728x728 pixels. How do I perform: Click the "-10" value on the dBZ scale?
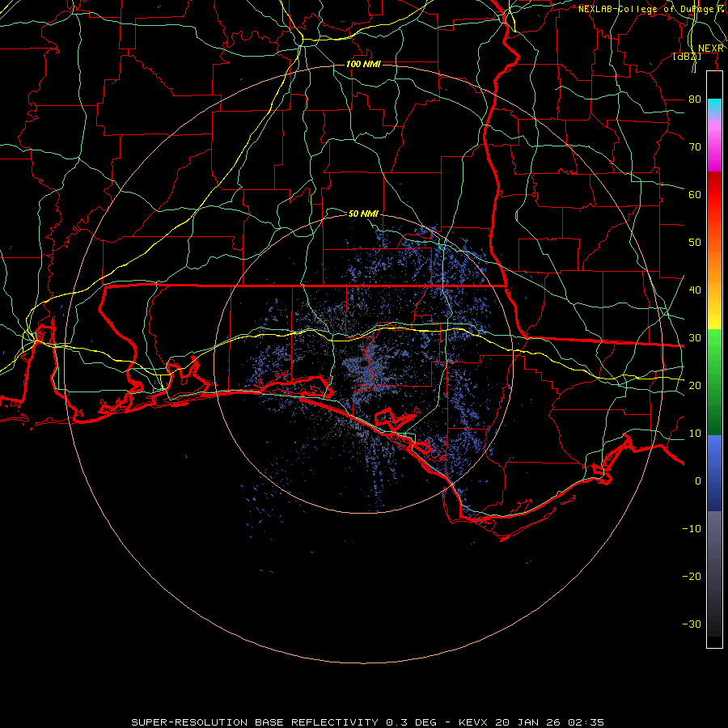692,529
